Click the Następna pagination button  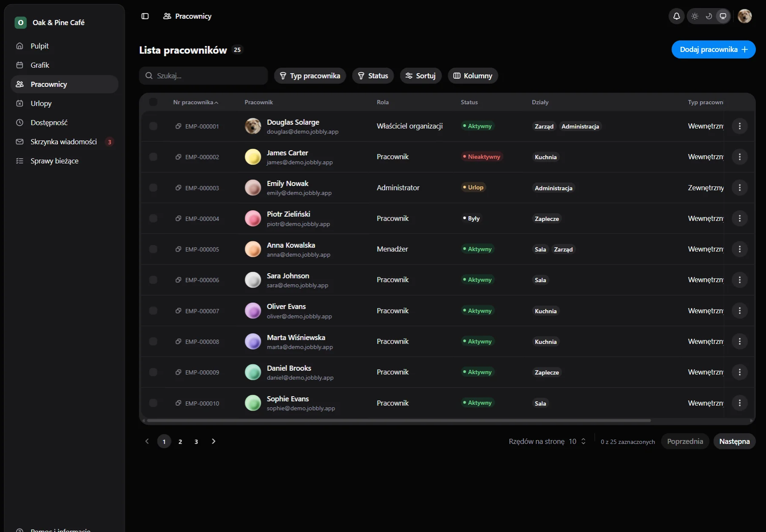(735, 441)
